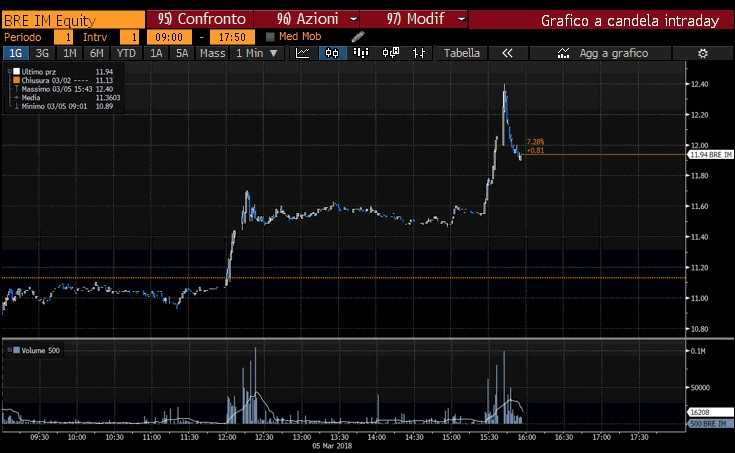Switch to the 6M time range
The width and height of the screenshot is (735, 453).
click(97, 53)
